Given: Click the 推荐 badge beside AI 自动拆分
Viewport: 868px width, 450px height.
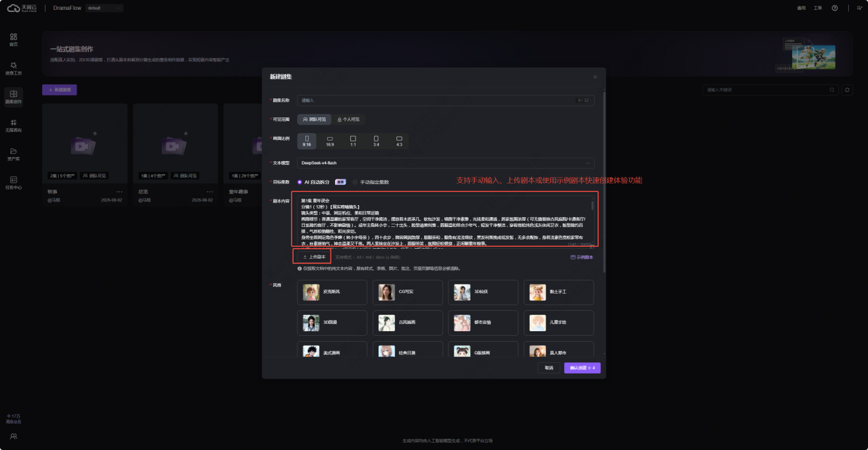Looking at the screenshot, I should pos(340,182).
